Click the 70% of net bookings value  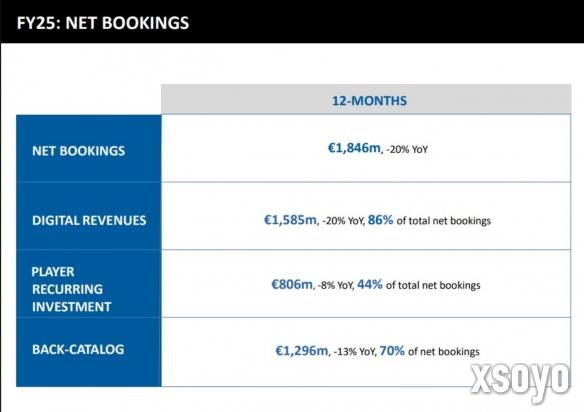[392, 351]
